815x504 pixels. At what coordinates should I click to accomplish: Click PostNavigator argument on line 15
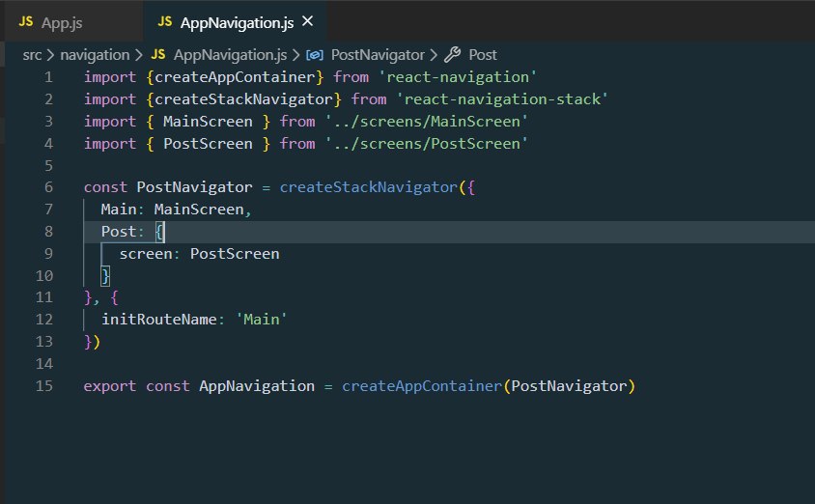pyautogui.click(x=569, y=386)
